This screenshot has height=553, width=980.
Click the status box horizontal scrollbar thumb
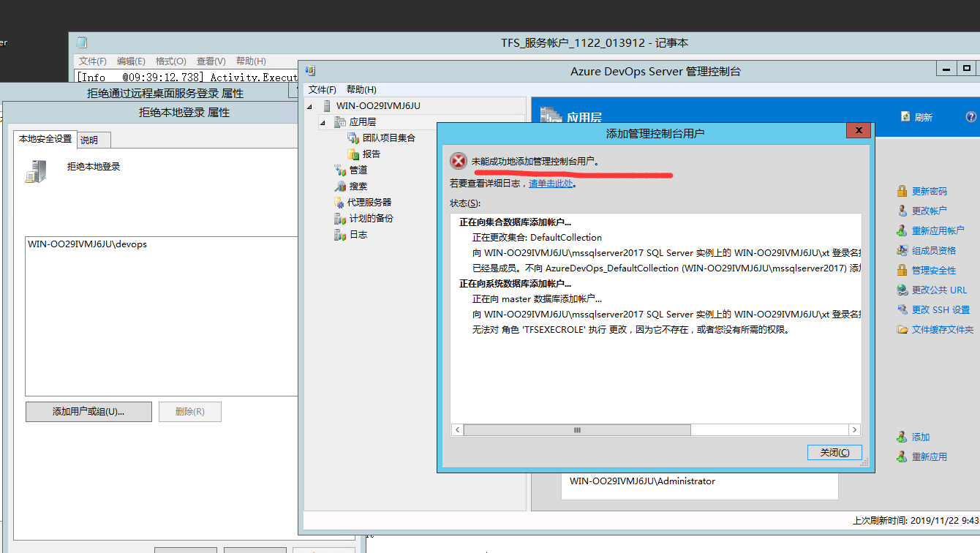pyautogui.click(x=577, y=430)
